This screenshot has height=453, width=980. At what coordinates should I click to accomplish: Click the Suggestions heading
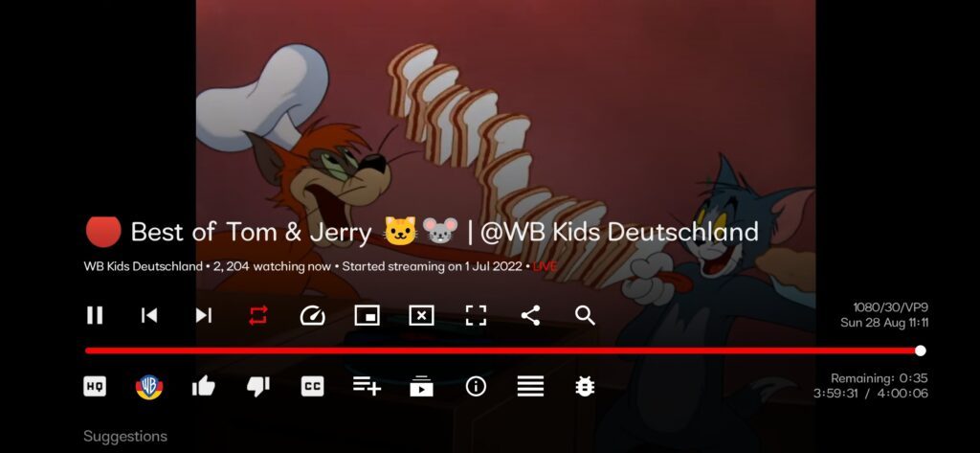125,437
